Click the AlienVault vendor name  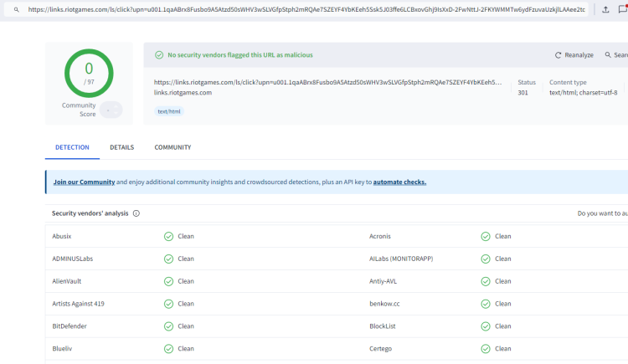click(x=66, y=281)
